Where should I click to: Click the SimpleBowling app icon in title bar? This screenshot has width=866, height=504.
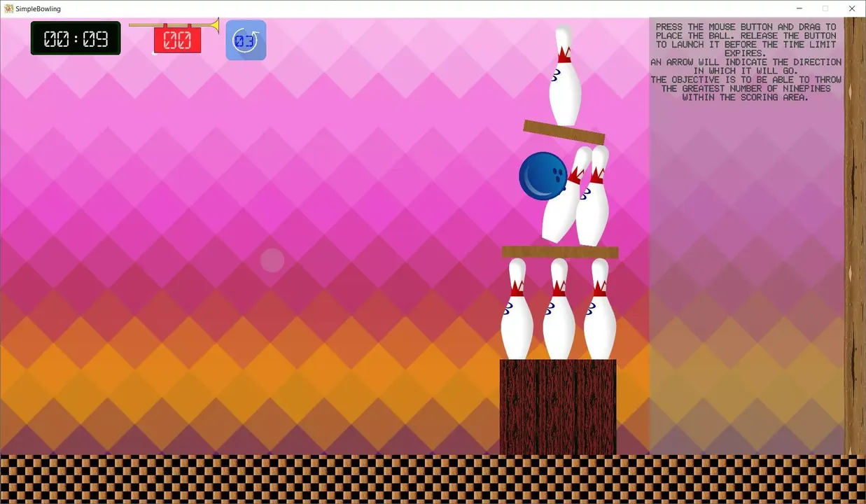[x=8, y=8]
